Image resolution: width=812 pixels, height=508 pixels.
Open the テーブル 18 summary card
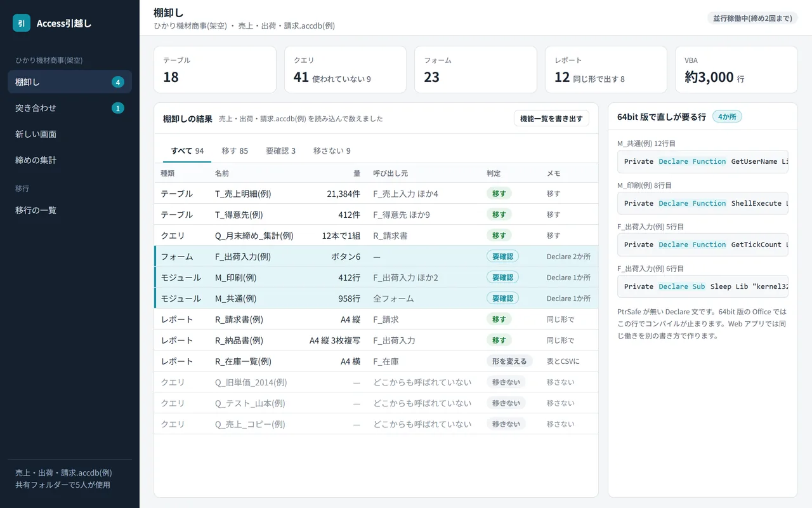tap(215, 70)
